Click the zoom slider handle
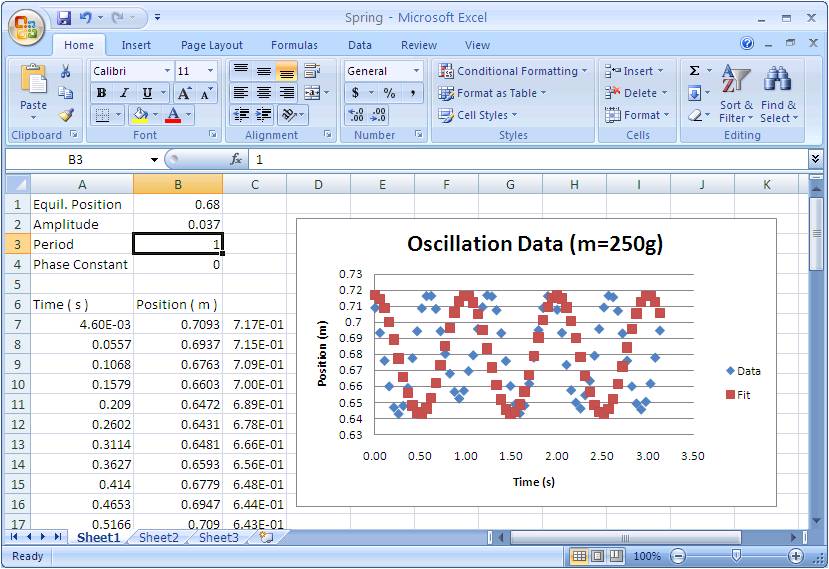 (736, 556)
